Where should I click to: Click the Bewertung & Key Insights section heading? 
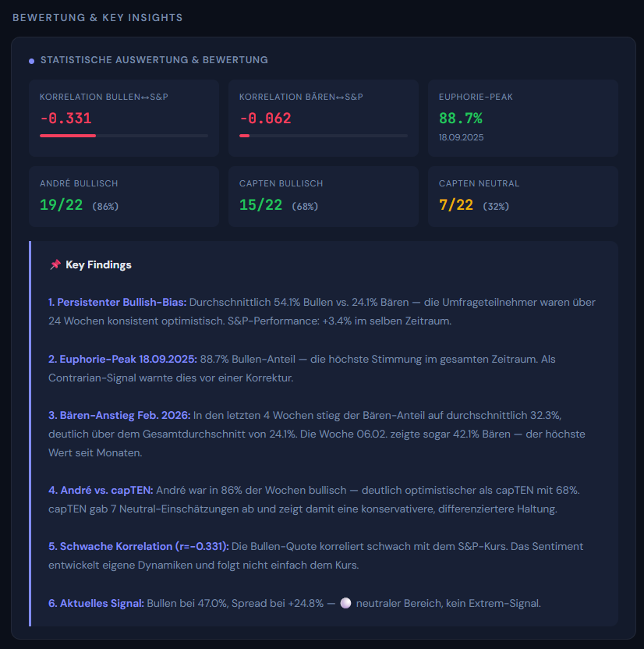click(x=97, y=17)
